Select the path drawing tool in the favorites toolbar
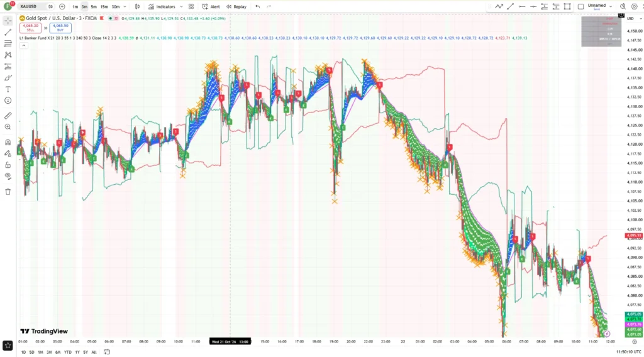This screenshot has height=357, width=644. [499, 6]
